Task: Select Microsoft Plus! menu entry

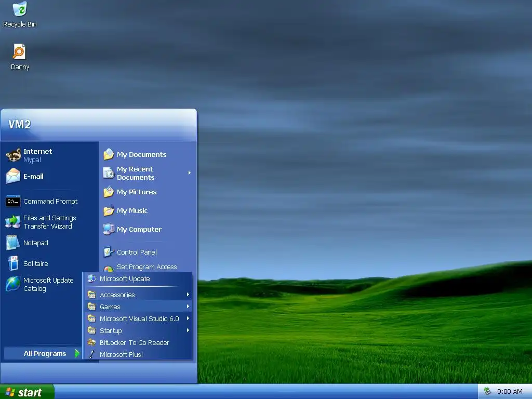Action: 138,354
